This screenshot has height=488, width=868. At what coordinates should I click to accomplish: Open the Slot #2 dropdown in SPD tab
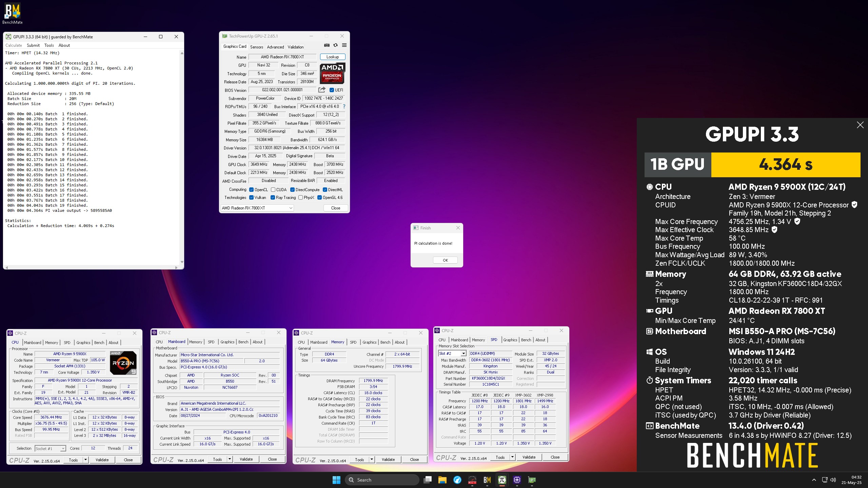tap(452, 353)
